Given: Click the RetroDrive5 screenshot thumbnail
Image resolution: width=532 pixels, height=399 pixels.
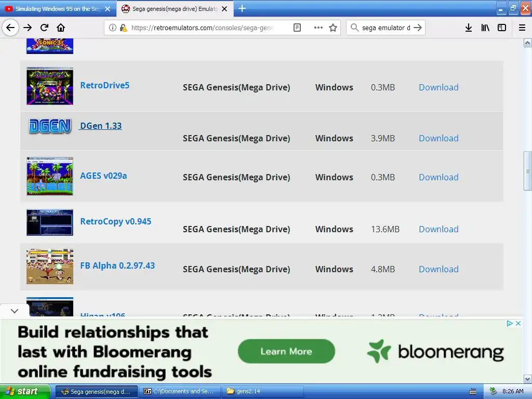Looking at the screenshot, I should pos(50,86).
